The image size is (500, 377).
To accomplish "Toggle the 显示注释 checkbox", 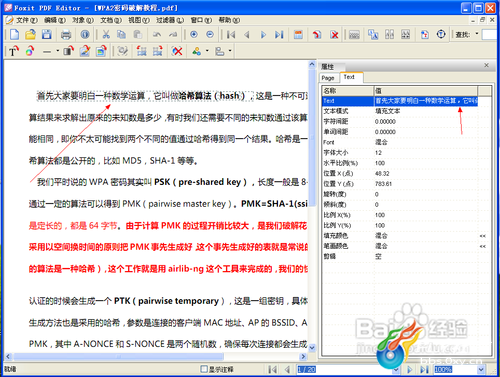I will coord(204,369).
